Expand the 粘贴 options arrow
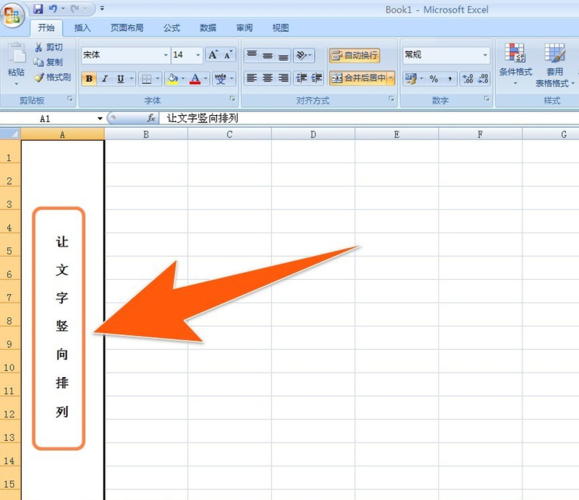The width and height of the screenshot is (579, 500). 16,84
